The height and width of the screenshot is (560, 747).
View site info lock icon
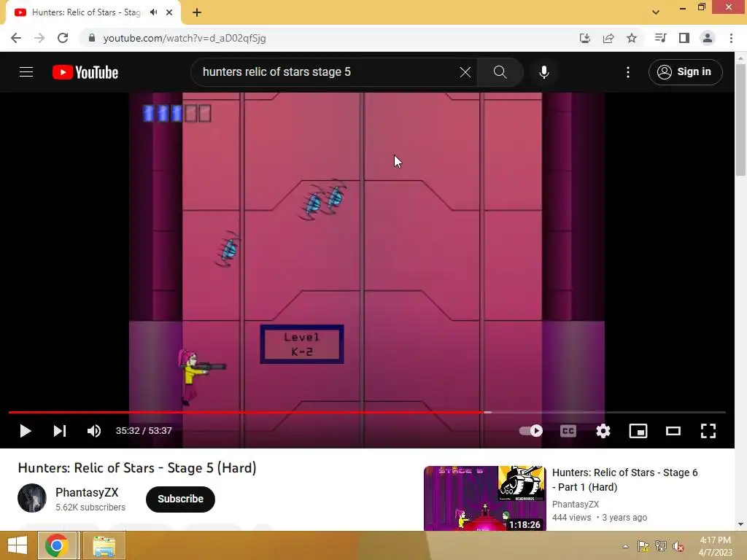click(92, 38)
